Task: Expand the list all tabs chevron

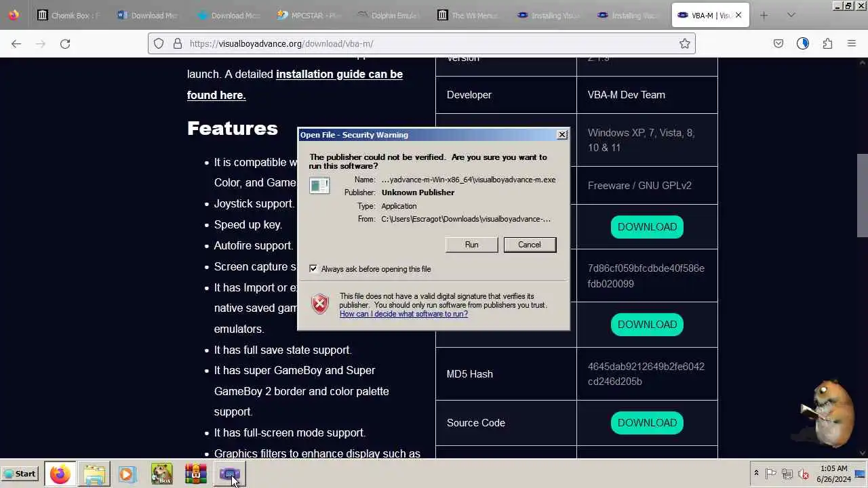Action: tap(791, 15)
